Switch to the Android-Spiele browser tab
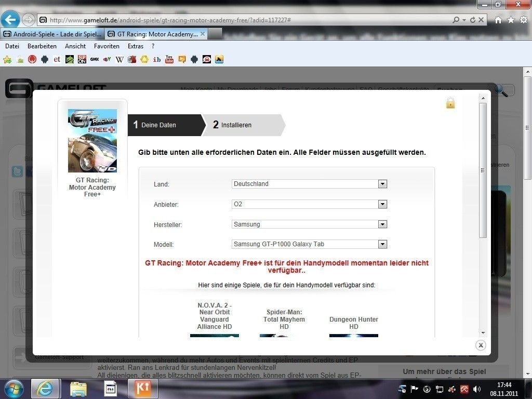This screenshot has width=532, height=399. point(52,34)
